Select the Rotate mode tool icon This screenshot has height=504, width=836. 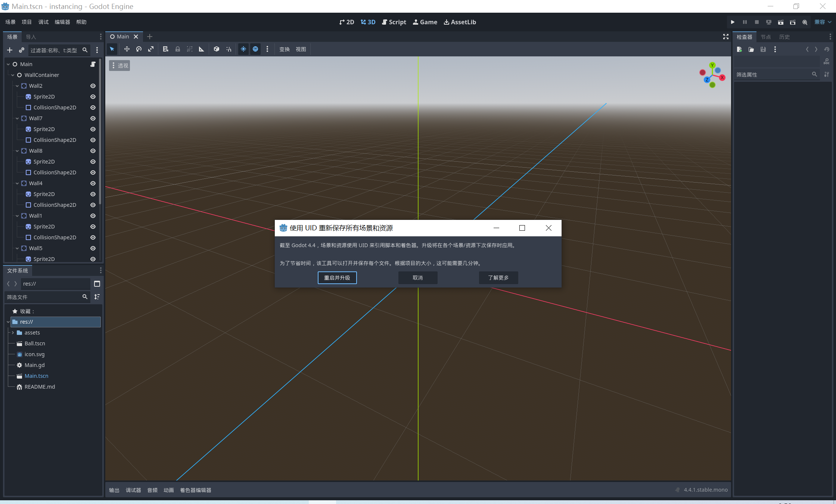(x=139, y=49)
